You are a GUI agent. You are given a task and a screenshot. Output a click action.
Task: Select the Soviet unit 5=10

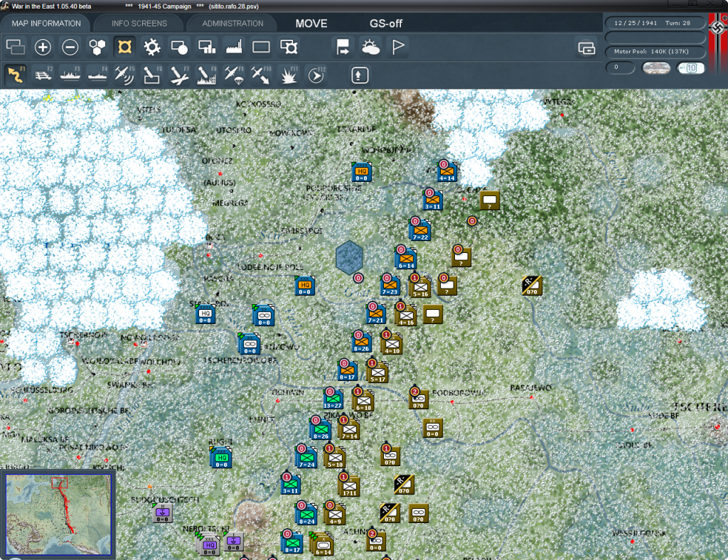pyautogui.click(x=336, y=458)
